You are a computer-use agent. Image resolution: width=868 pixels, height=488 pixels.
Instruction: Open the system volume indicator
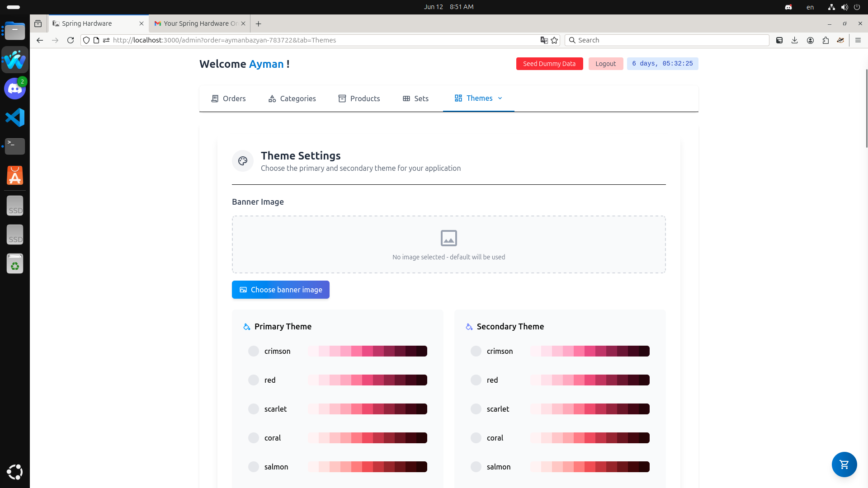click(844, 7)
